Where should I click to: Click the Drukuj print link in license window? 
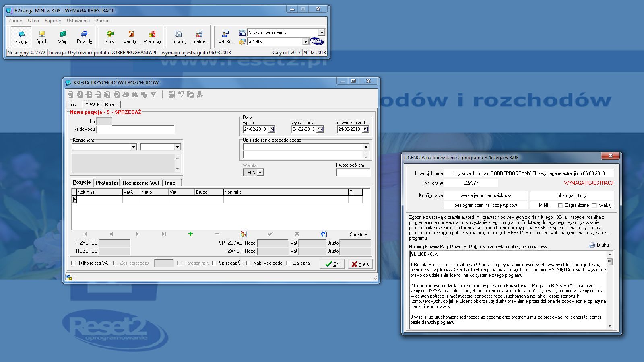[x=599, y=245]
